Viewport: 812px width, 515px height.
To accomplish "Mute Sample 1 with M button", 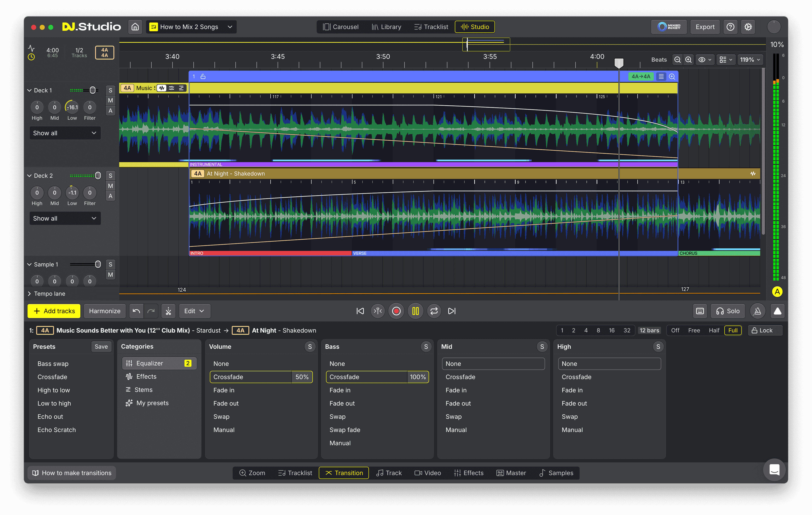I will click(110, 275).
